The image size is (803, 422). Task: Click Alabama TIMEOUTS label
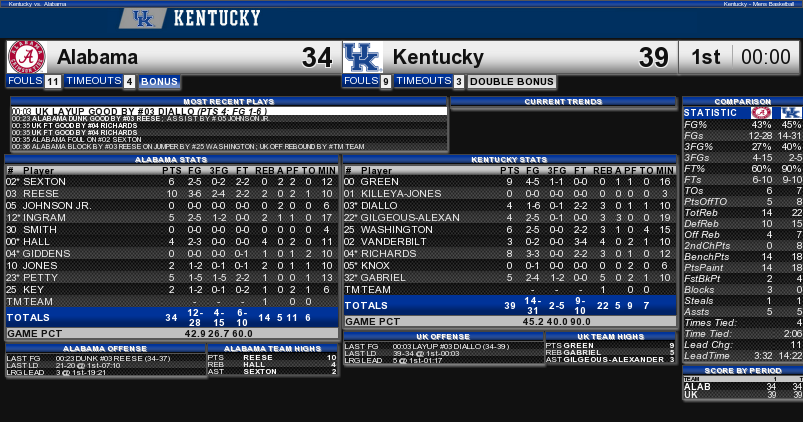[x=94, y=81]
